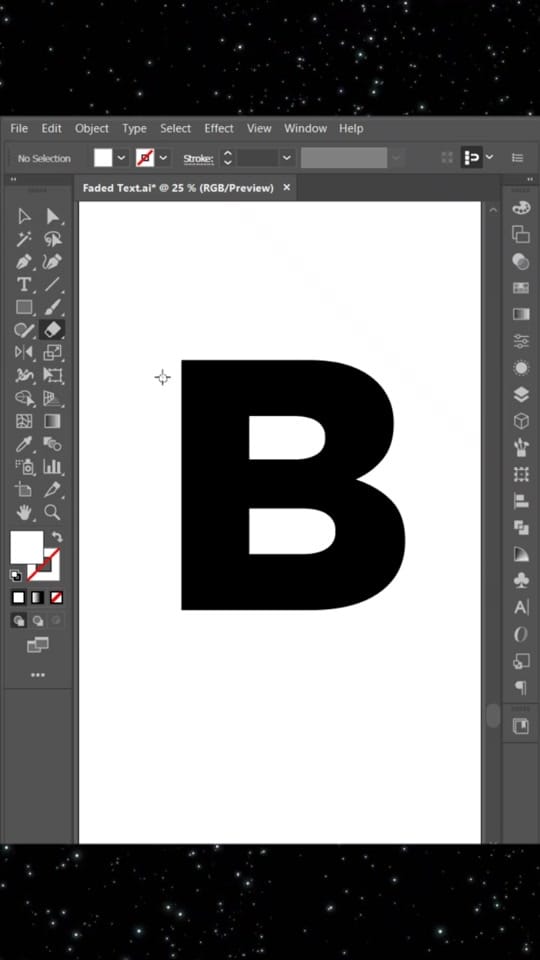Viewport: 540px width, 960px height.
Task: Open the Layers panel icon
Action: point(521,394)
